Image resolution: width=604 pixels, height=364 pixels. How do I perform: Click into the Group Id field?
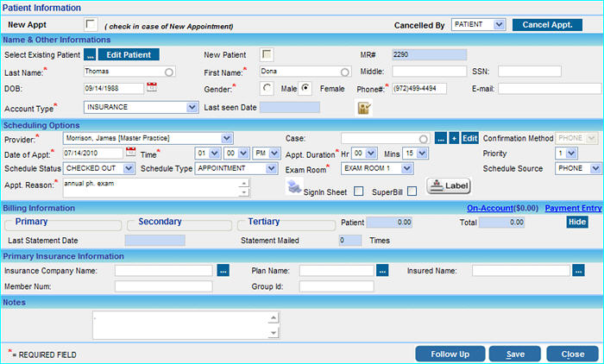point(337,286)
